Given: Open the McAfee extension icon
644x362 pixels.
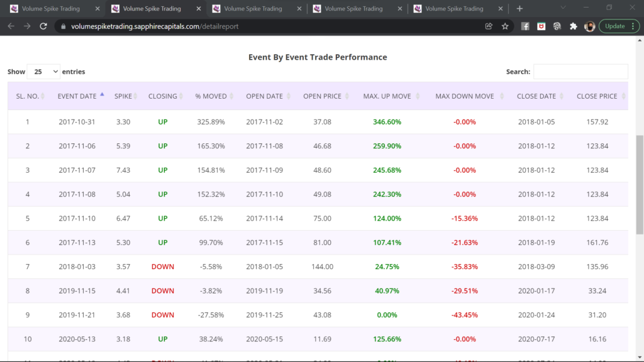Looking at the screenshot, I should [541, 26].
